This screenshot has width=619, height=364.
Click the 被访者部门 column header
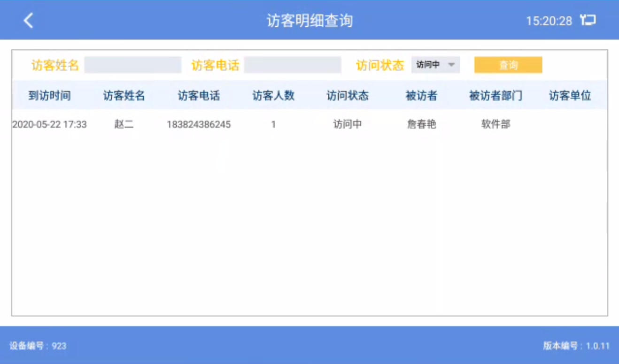496,96
